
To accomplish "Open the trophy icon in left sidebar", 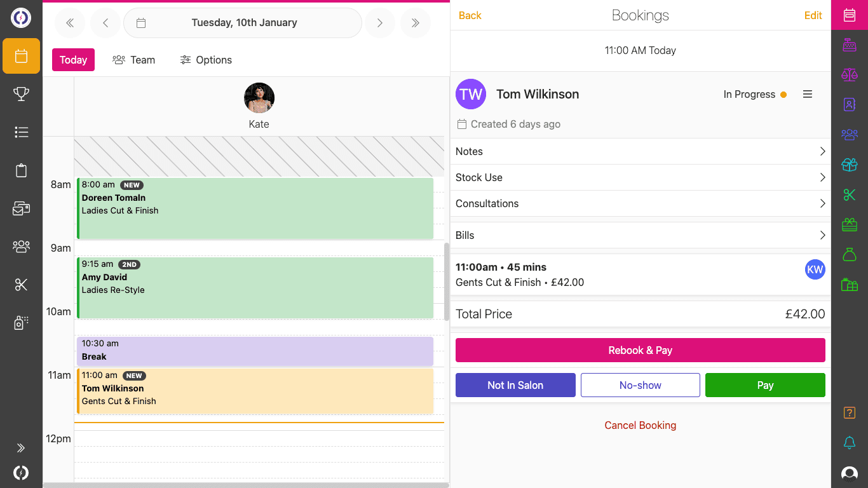I will [x=21, y=94].
